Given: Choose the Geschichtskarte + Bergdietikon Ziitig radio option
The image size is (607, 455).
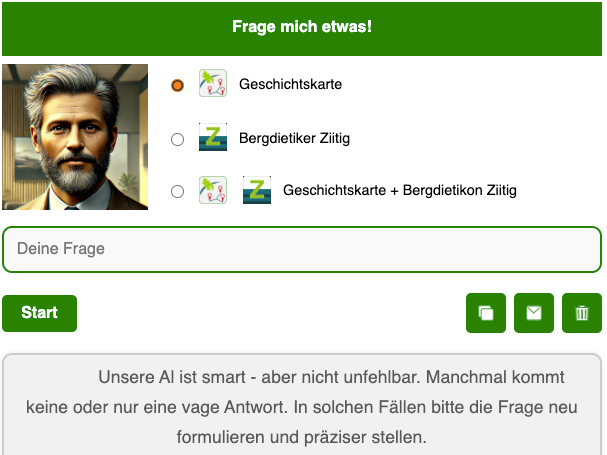Looking at the screenshot, I should (x=178, y=191).
